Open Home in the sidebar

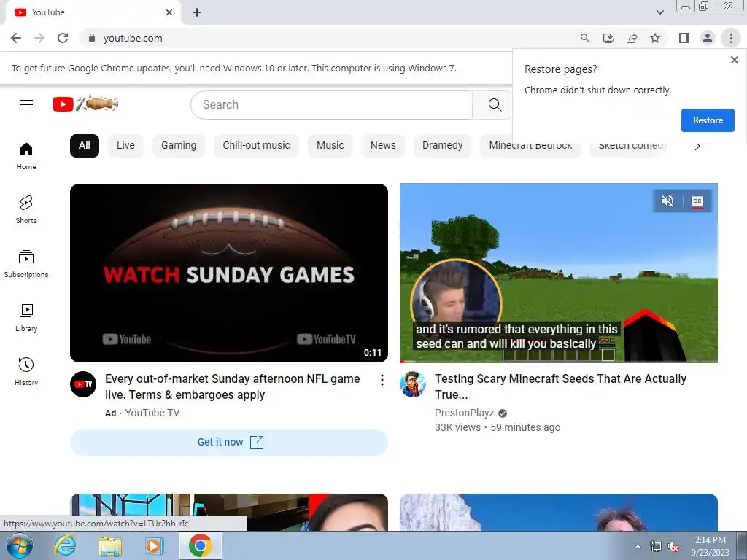point(26,156)
